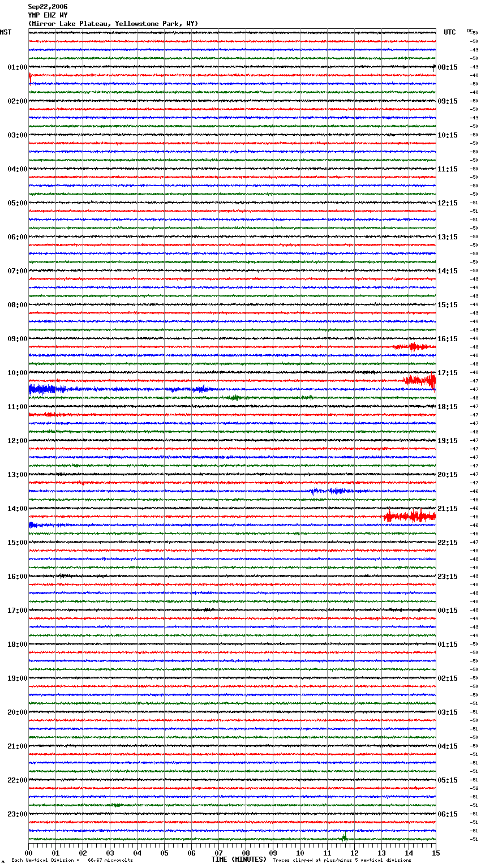Viewport: 481px width, 868px height.
Task: Click the 12:15 UTC time label
Action: coord(448,203)
